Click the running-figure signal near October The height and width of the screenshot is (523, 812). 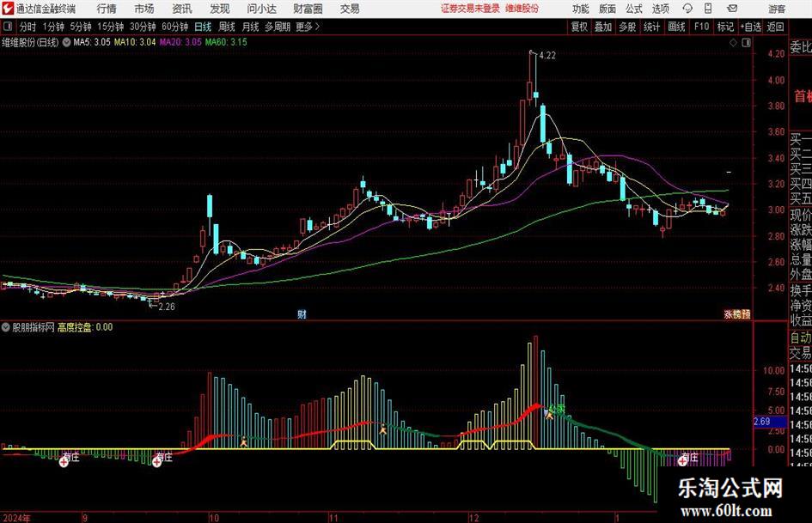[243, 441]
